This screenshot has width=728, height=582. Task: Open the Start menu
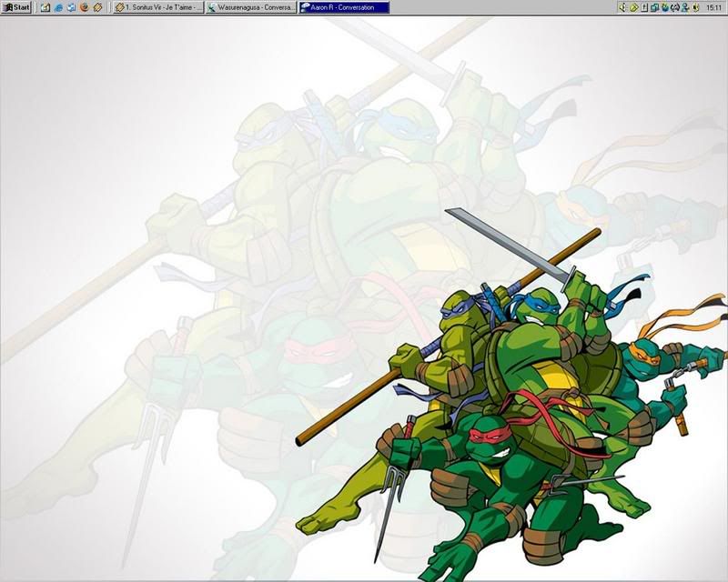[x=16, y=7]
